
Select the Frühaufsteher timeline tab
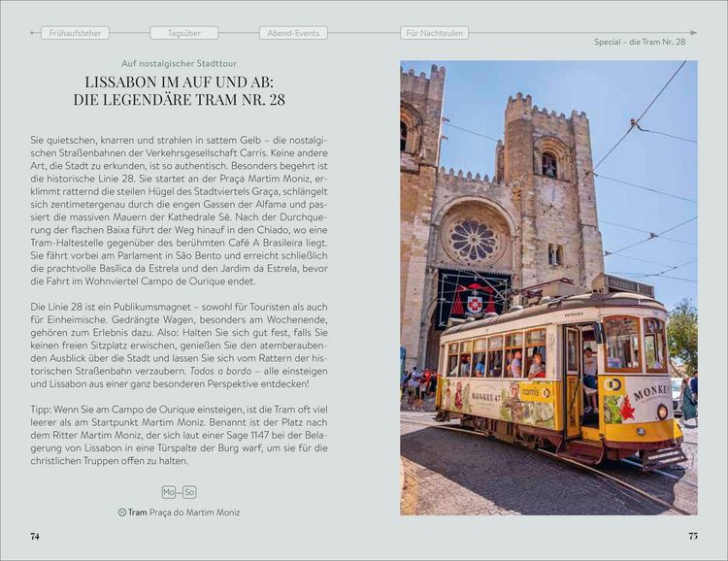coord(75,33)
